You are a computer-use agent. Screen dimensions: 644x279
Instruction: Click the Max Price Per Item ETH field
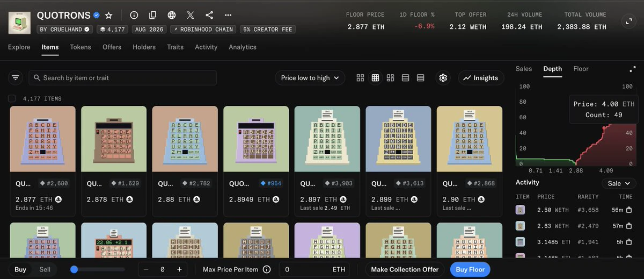coord(314,269)
